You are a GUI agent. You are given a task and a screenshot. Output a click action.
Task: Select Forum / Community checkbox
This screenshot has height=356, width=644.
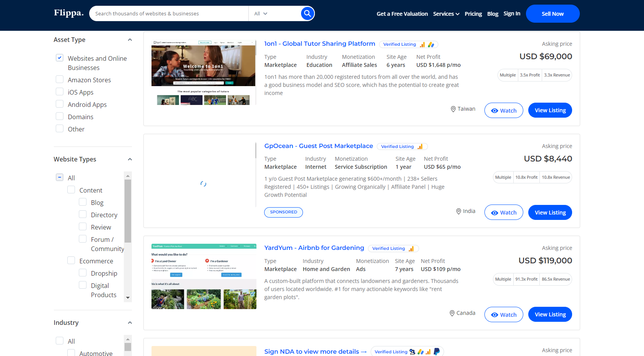click(83, 239)
